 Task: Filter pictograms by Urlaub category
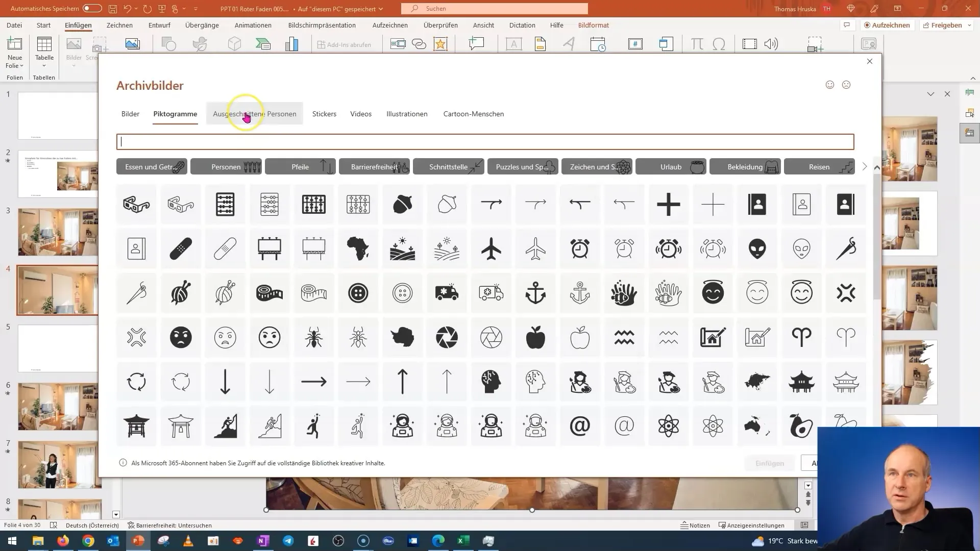(671, 167)
